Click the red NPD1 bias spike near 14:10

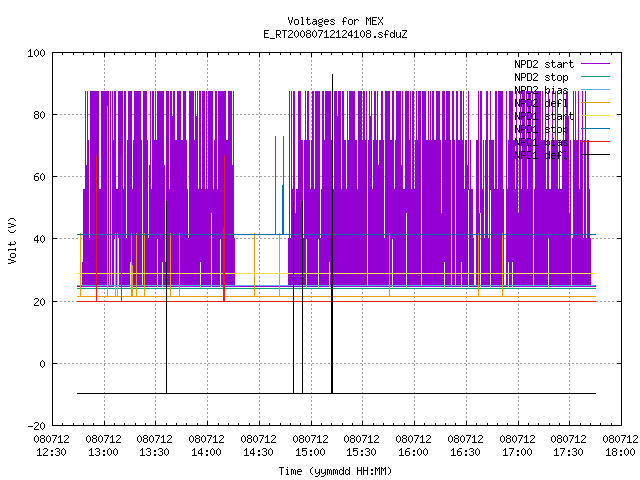224,228
